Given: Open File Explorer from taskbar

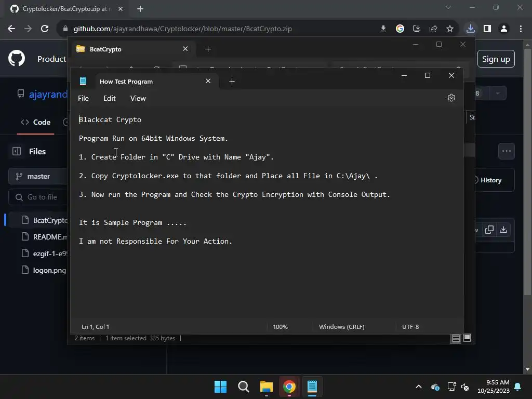Looking at the screenshot, I should 267,387.
